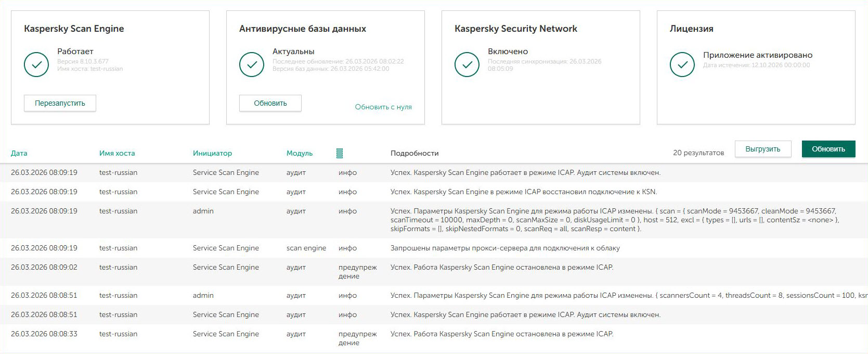Screen dimensions: 868x354
Task: Sort by the Инициатор column header
Action: coord(212,153)
